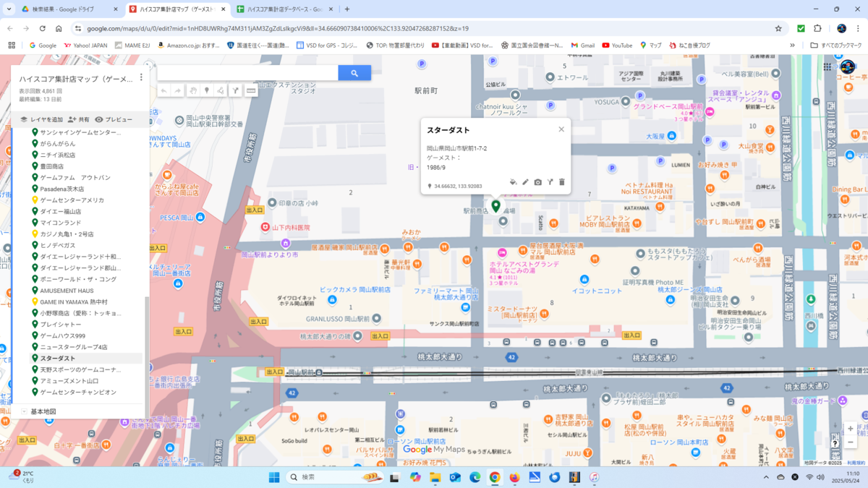Image resolution: width=868 pixels, height=488 pixels.
Task: Open the Gmail bookmark
Action: coord(582,45)
